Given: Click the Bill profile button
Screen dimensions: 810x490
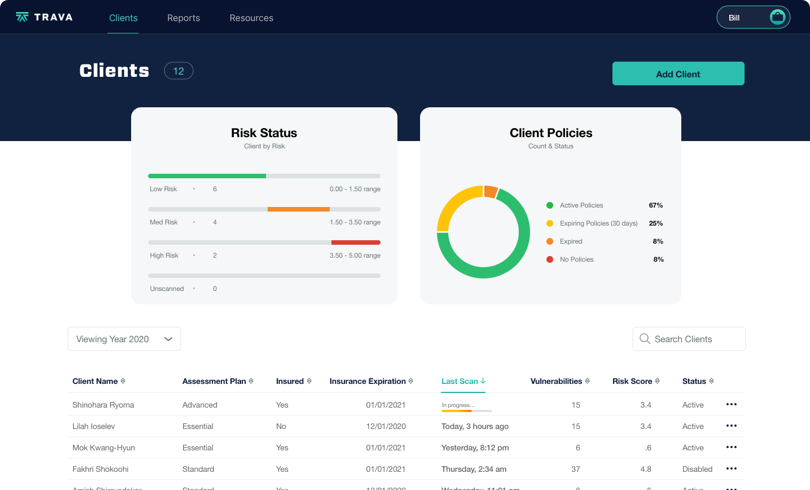Looking at the screenshot, I should point(752,17).
